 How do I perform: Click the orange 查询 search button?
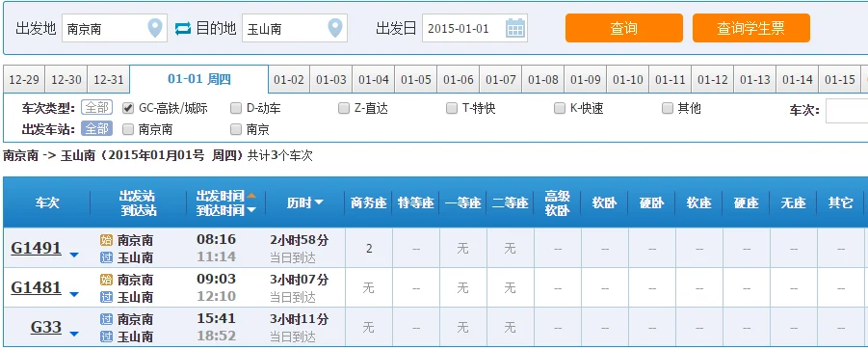(x=624, y=28)
